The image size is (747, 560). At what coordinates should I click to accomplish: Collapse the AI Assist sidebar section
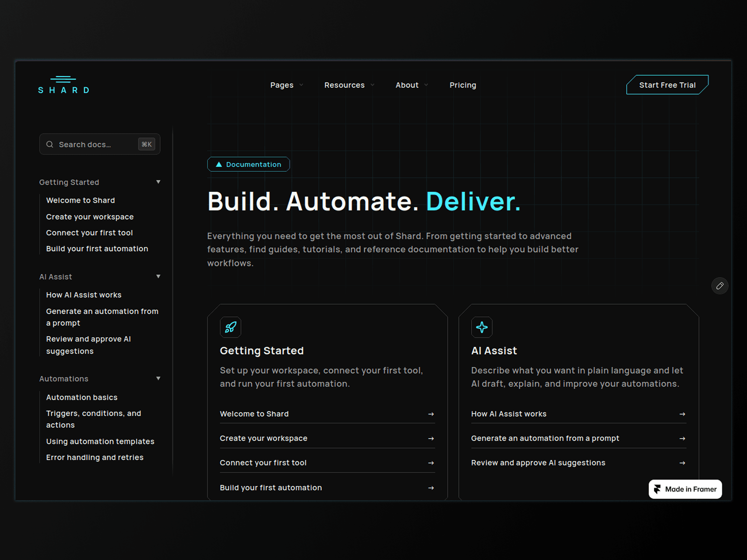[158, 277]
